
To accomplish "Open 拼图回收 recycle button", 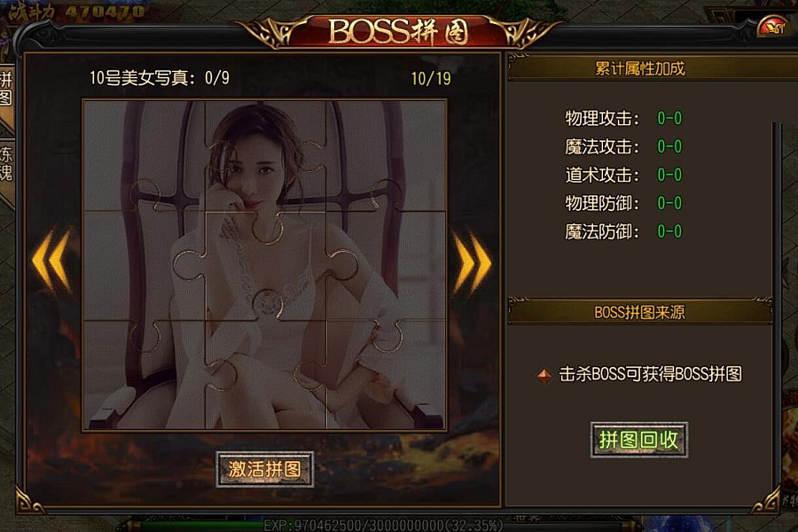I will [639, 440].
